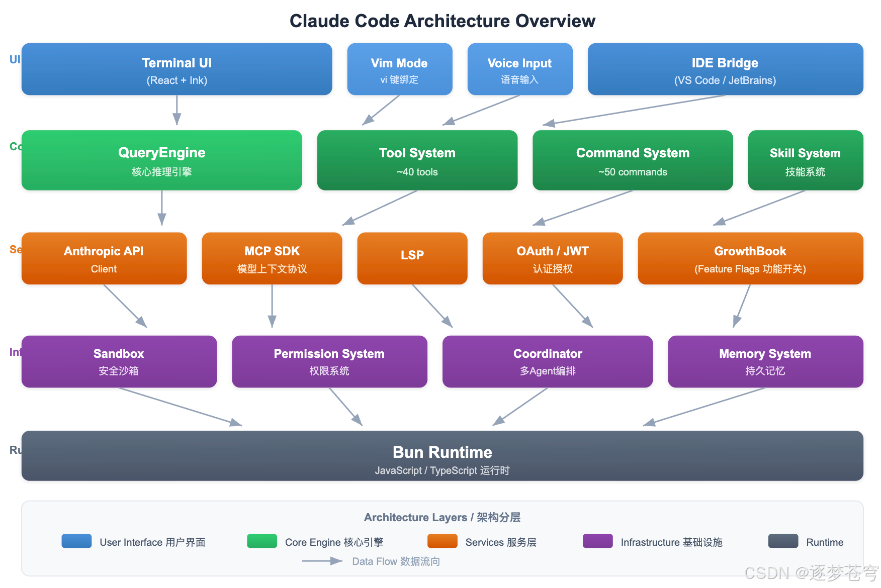The height and width of the screenshot is (588, 881).
Task: Select the Tool System box
Action: [417, 160]
